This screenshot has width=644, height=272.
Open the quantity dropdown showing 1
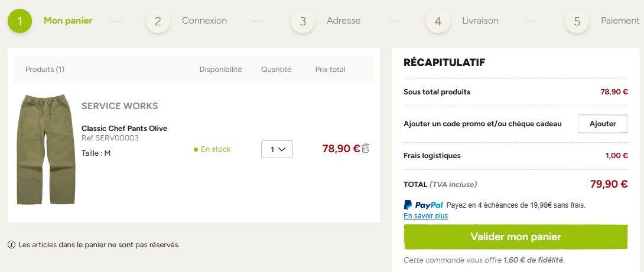[x=277, y=149]
